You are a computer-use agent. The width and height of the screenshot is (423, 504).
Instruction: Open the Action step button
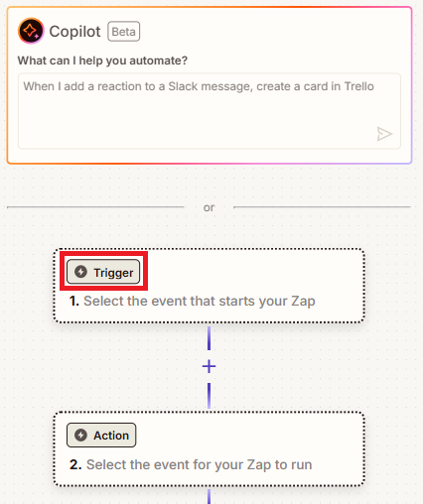point(101,435)
